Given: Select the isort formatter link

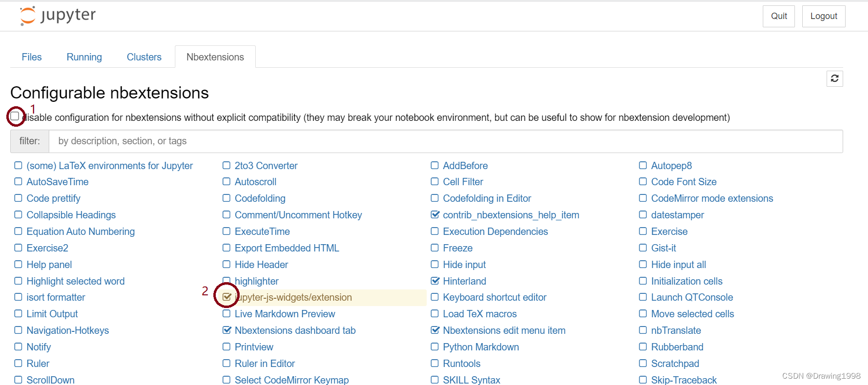Looking at the screenshot, I should (56, 297).
